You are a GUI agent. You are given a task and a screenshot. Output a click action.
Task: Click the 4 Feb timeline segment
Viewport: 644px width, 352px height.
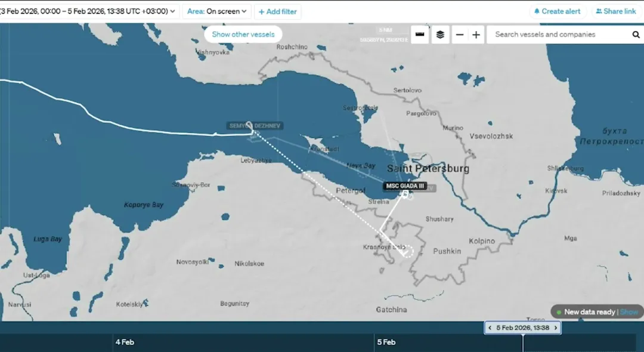[x=239, y=342]
